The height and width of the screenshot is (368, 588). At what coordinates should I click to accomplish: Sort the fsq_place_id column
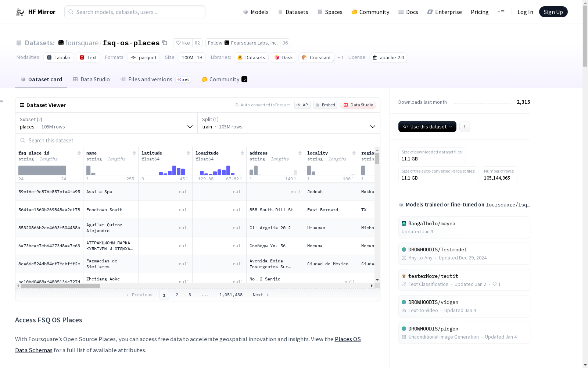79,153
